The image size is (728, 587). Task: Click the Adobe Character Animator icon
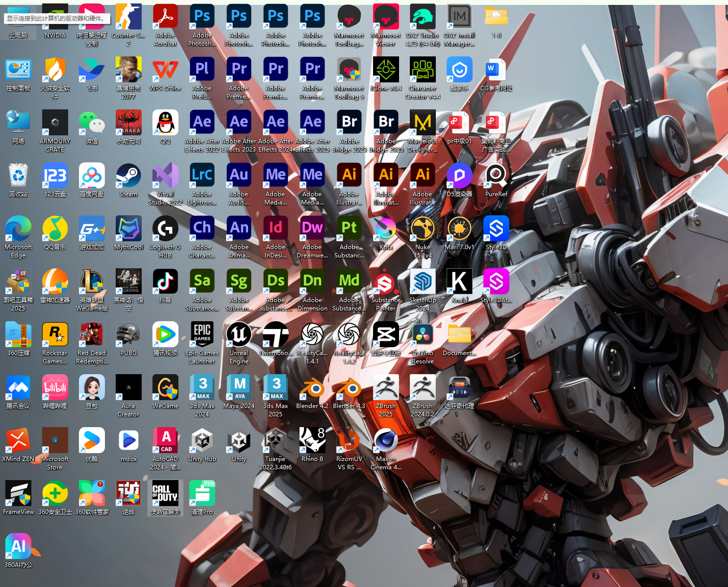pos(202,237)
